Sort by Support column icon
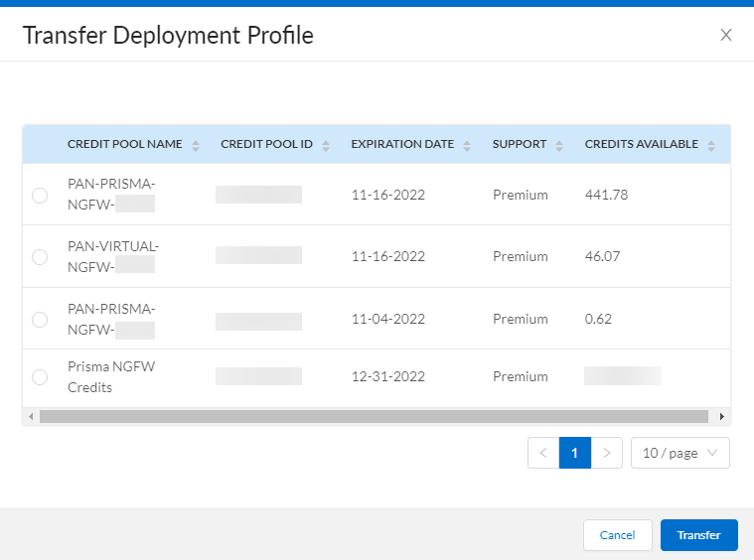 pyautogui.click(x=559, y=145)
